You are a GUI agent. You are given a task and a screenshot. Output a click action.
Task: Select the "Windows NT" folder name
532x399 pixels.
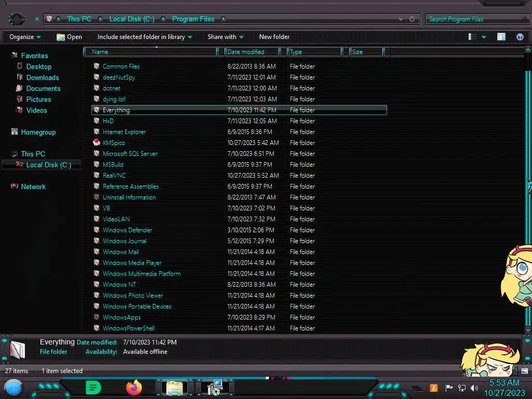point(119,284)
